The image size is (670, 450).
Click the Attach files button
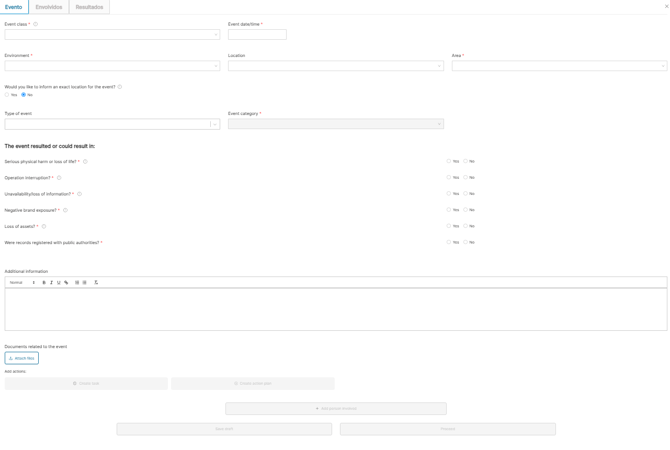pos(21,358)
